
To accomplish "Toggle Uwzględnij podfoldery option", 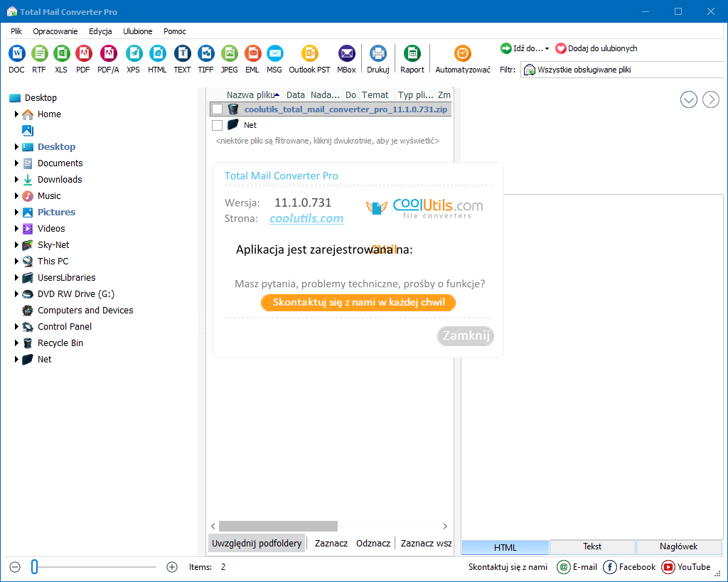I will [257, 543].
